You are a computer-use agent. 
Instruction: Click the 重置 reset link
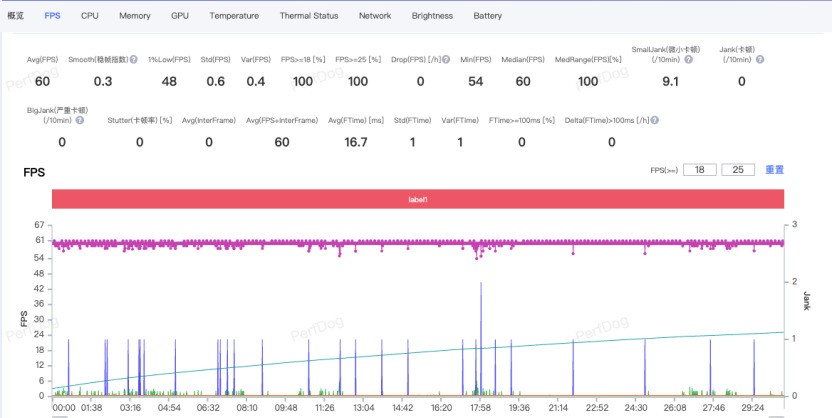[774, 171]
